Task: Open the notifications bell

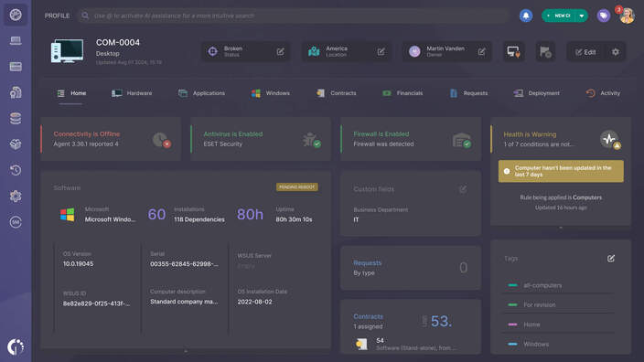Action: (526, 16)
